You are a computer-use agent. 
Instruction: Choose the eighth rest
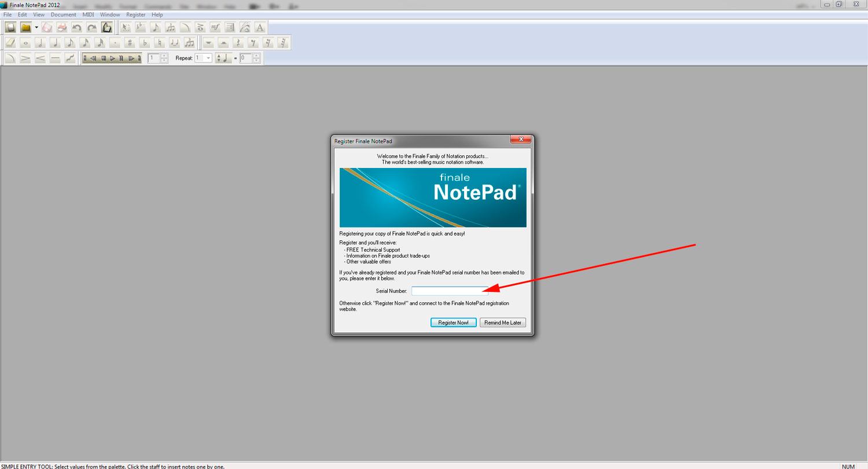click(x=253, y=43)
